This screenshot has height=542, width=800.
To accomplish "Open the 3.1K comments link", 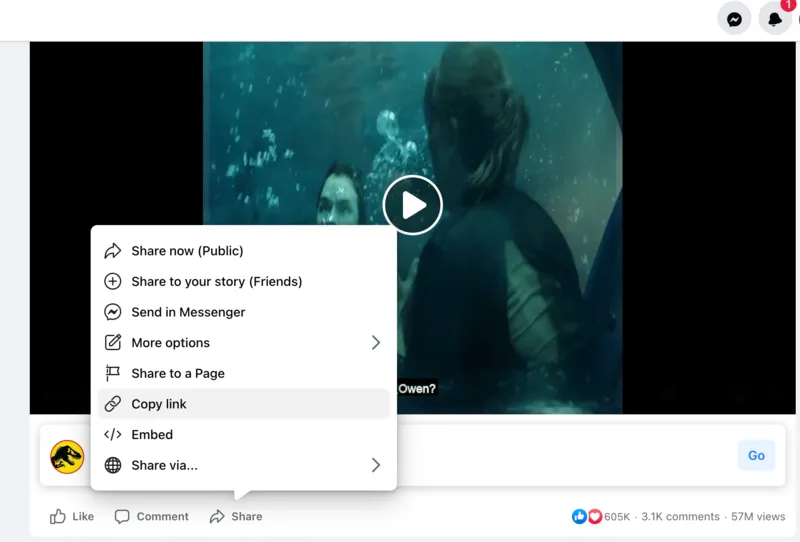I will (680, 517).
